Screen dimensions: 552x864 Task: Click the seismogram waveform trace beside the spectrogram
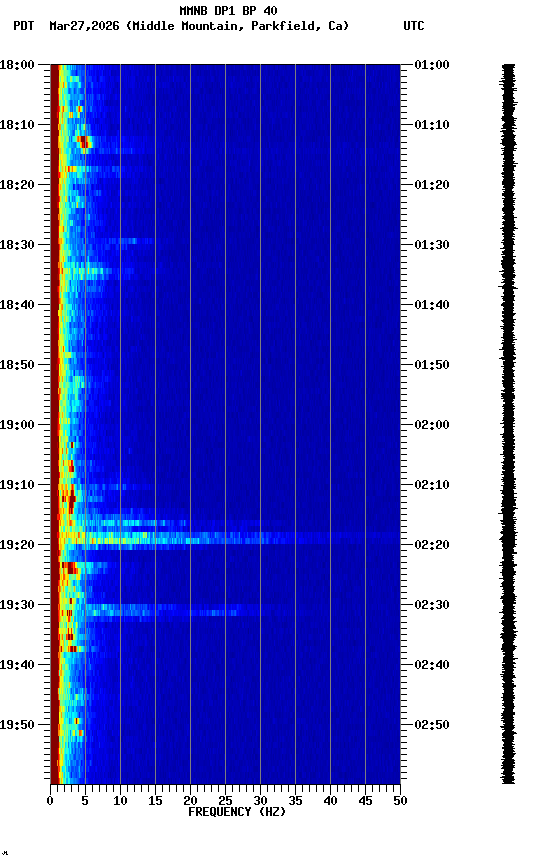tap(508, 424)
